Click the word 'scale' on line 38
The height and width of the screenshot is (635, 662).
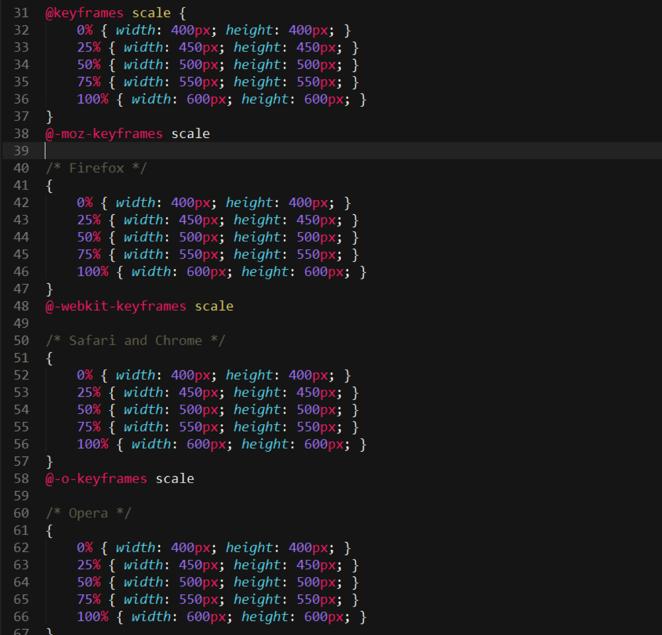click(x=190, y=134)
